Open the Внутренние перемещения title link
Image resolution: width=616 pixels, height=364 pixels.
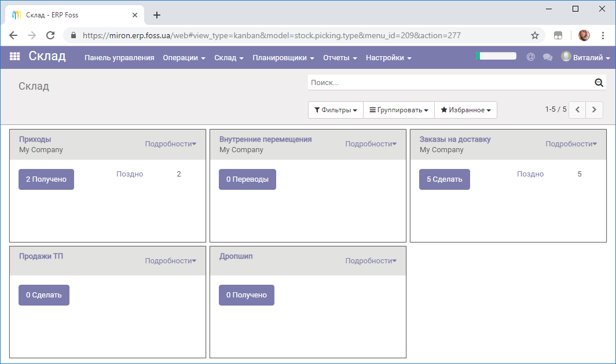point(266,139)
